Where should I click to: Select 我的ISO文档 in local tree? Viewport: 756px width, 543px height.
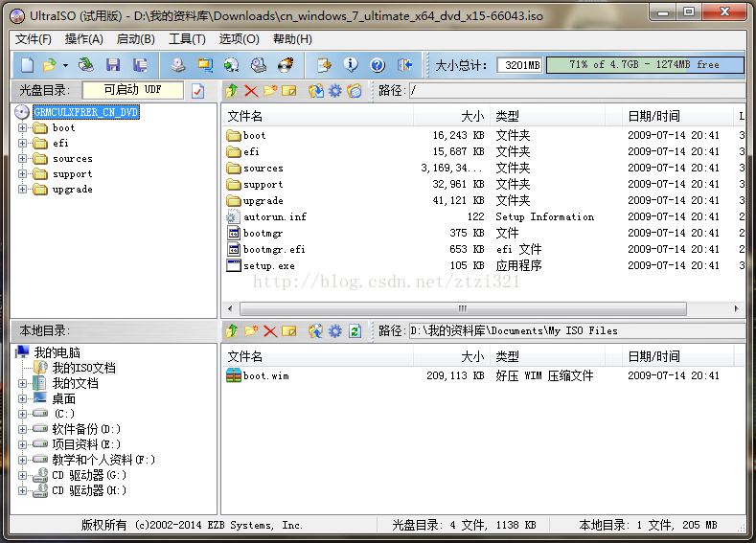pyautogui.click(x=84, y=368)
